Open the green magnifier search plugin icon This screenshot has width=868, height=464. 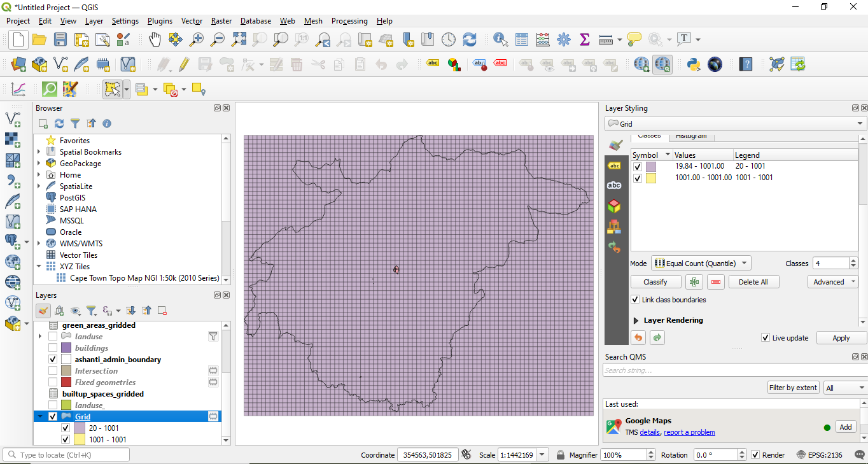tap(49, 89)
